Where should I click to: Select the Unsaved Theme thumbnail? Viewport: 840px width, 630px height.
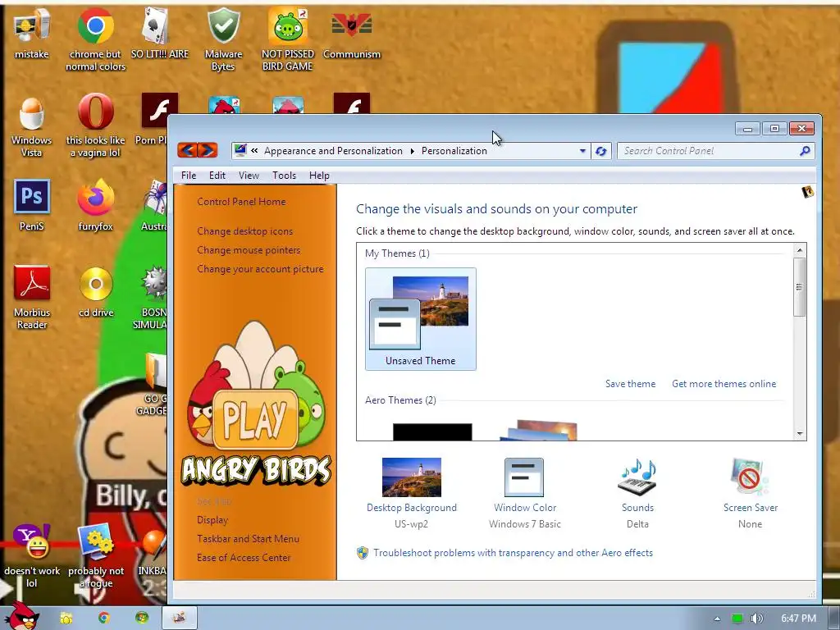click(421, 319)
